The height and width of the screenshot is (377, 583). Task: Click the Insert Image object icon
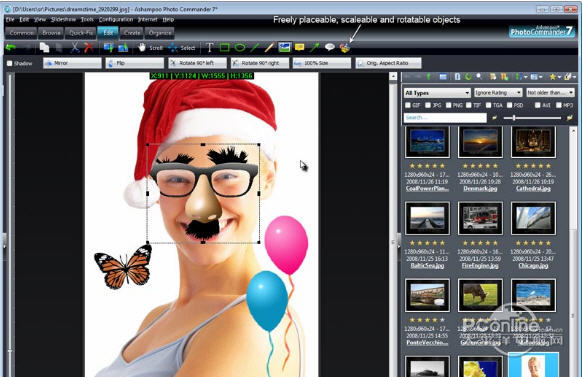(284, 47)
